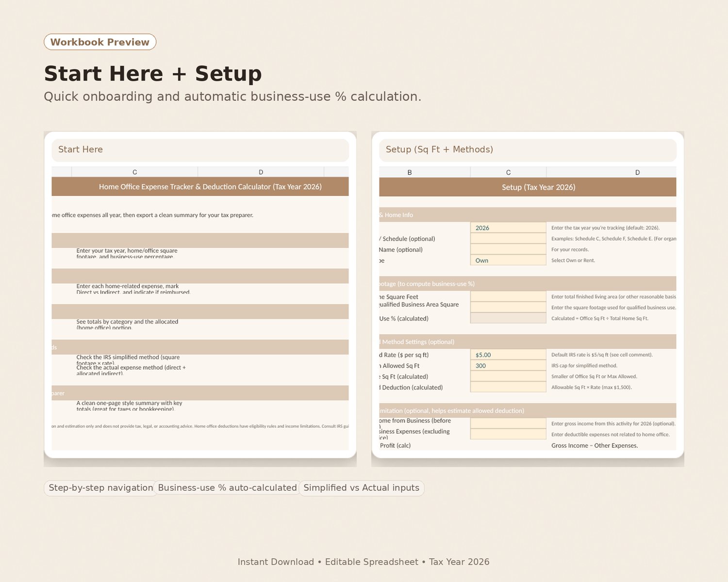Click the 'Profit (calc)' label

[395, 445]
